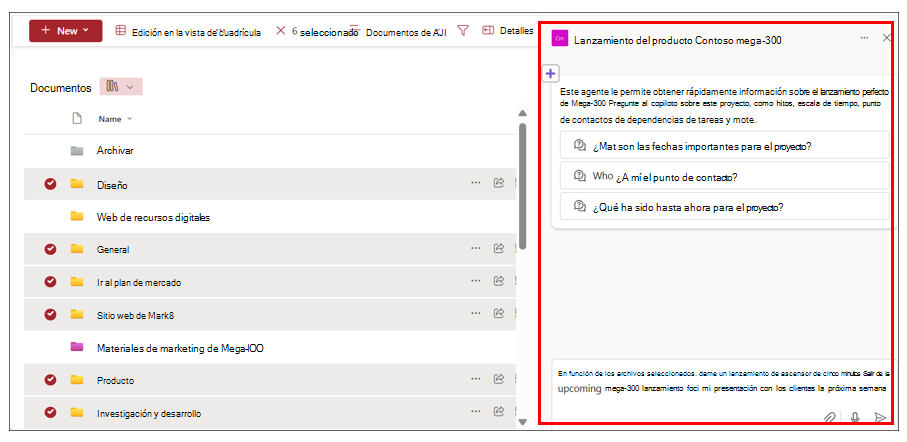
Task: Deselect the Producto folder checkmark
Action: point(50,380)
